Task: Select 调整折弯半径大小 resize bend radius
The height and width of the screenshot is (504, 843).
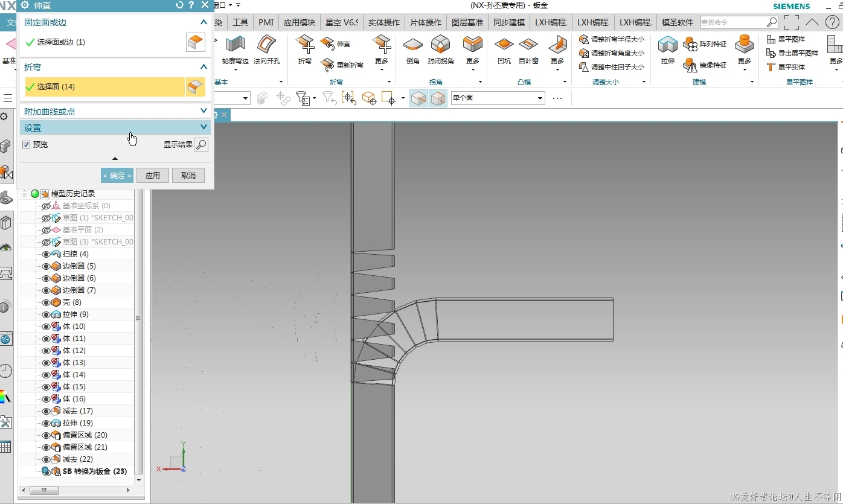Action: click(611, 39)
